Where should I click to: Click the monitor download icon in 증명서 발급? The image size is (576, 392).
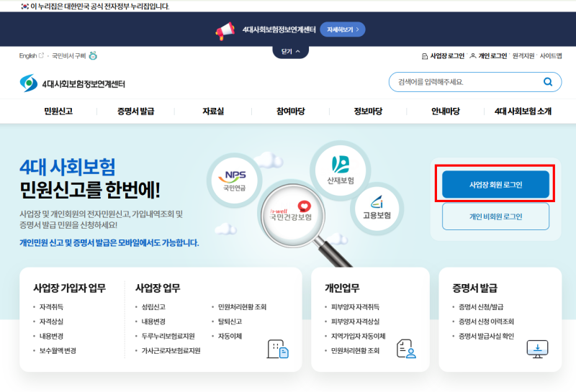537,349
